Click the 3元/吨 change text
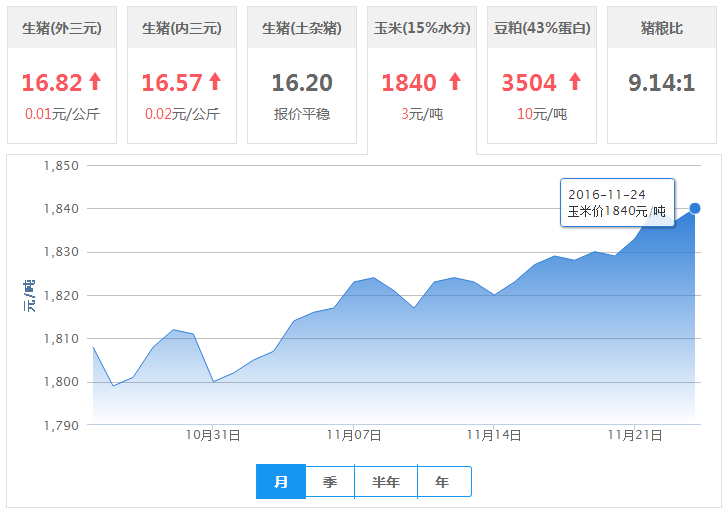Screen dimensions: 728x515 tap(422, 114)
